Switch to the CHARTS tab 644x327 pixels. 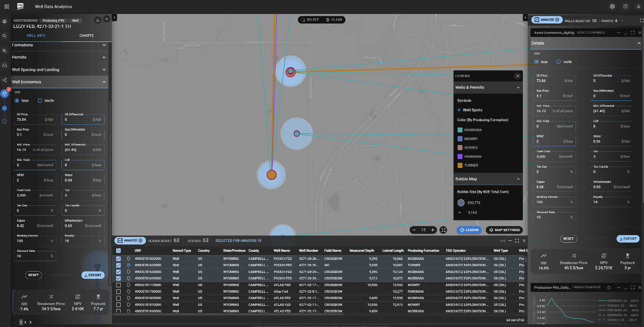(86, 36)
